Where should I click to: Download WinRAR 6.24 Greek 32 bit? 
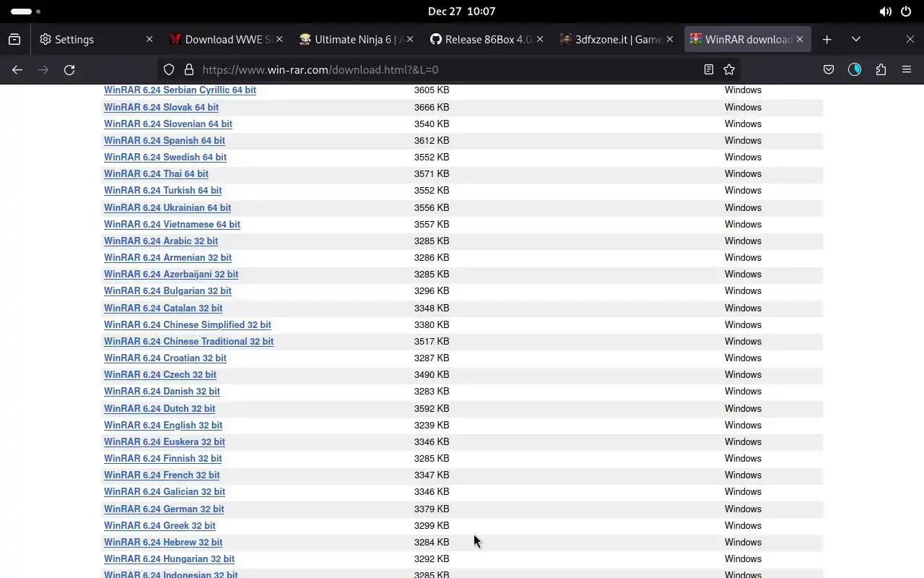click(160, 525)
